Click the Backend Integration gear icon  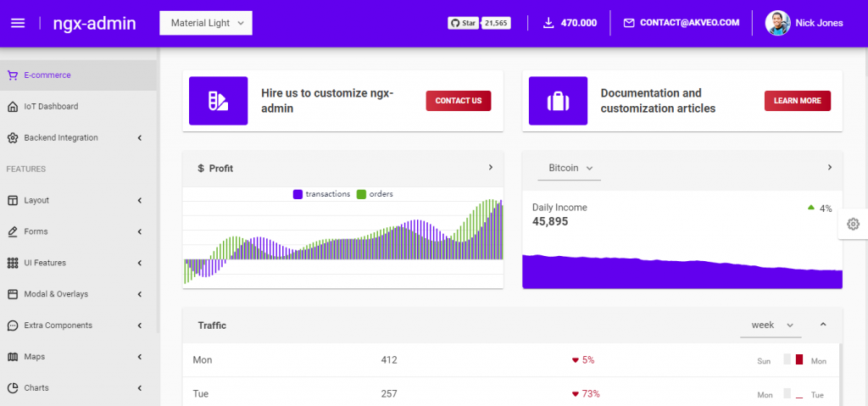coord(12,138)
